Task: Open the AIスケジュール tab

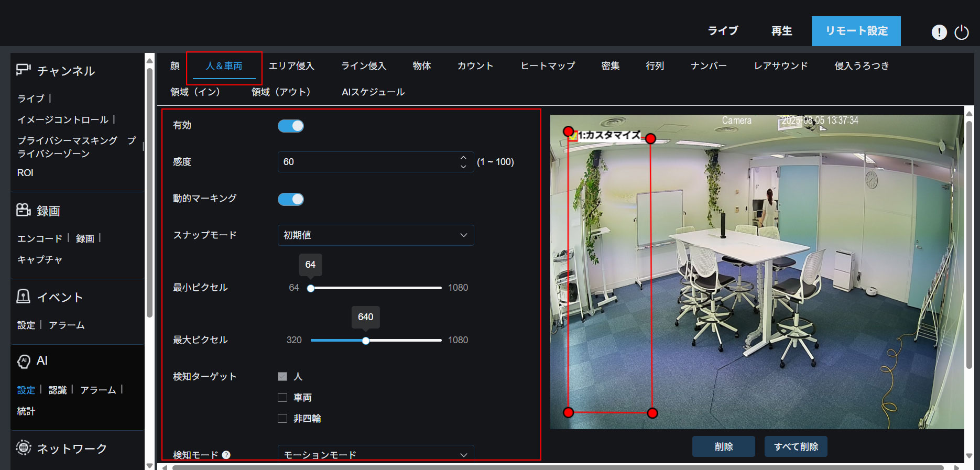Action: 373,92
